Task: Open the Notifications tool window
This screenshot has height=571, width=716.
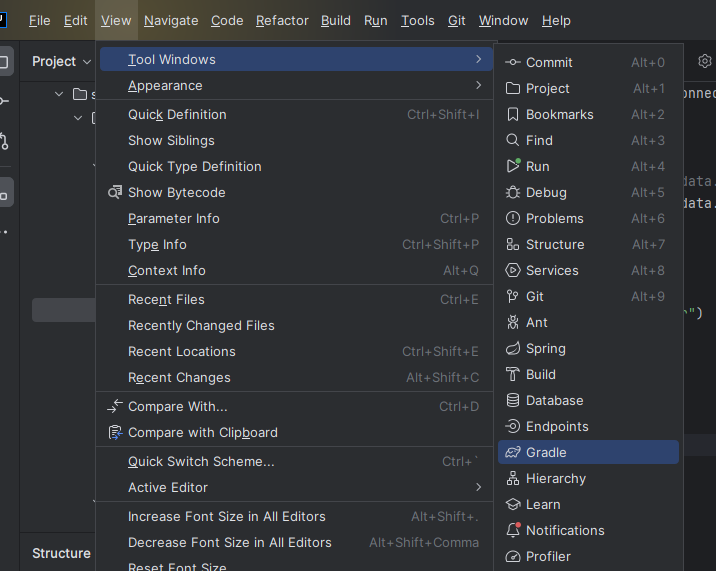Action: tap(588, 530)
